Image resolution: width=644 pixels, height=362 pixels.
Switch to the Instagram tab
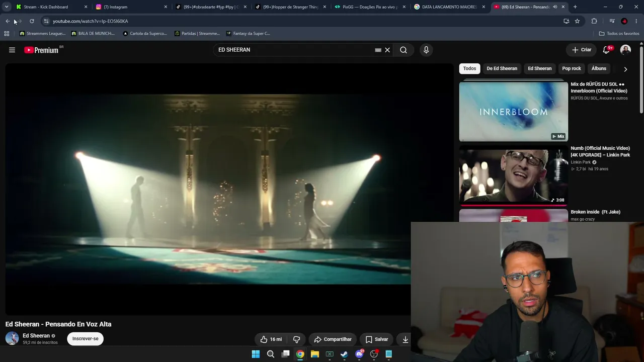131,7
